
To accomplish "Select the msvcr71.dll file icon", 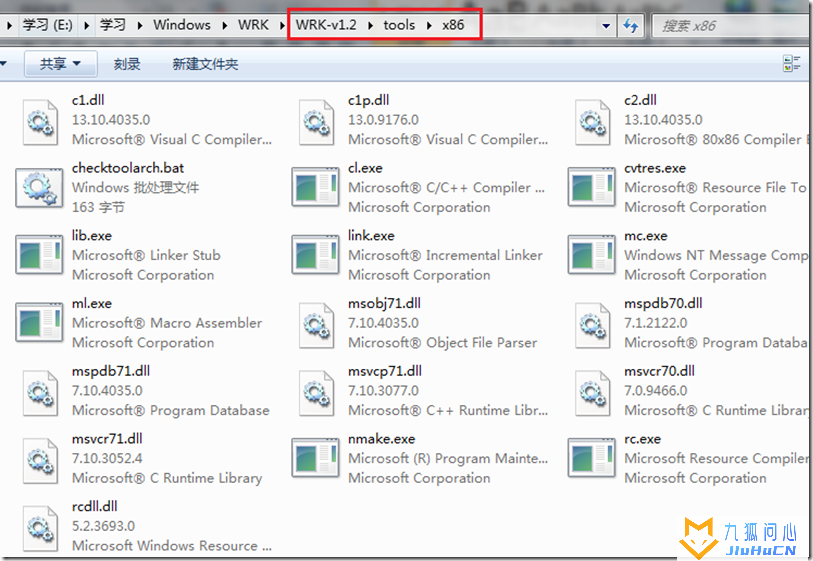I will pyautogui.click(x=40, y=461).
